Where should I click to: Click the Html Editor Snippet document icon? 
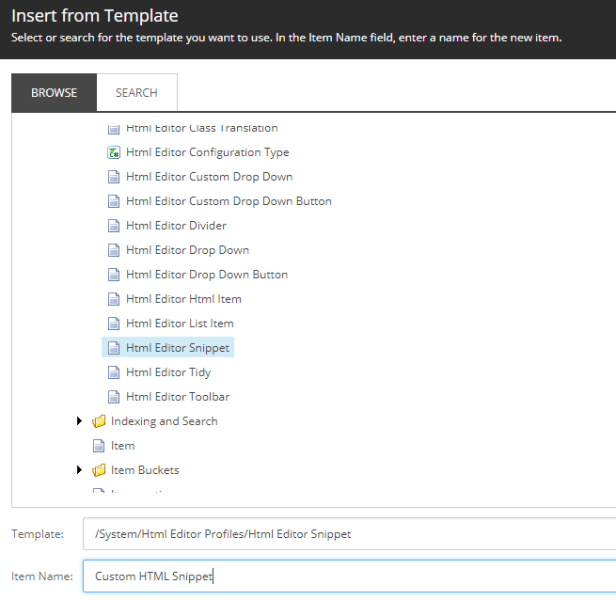(114, 348)
